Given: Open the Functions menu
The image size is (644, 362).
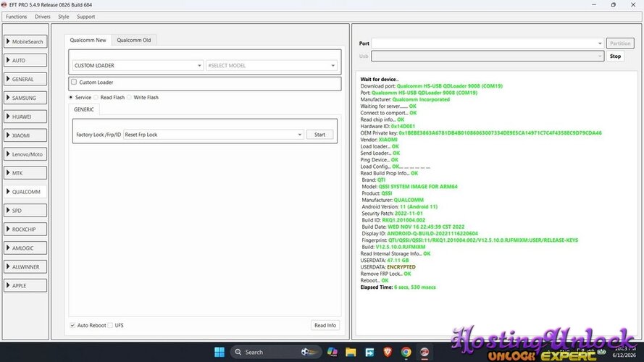Looking at the screenshot, I should click(x=17, y=17).
